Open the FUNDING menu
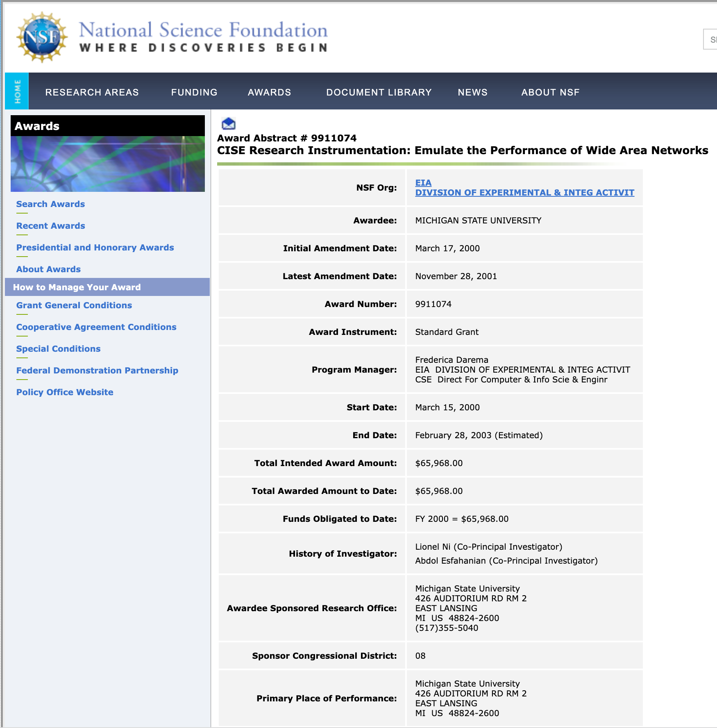 click(194, 92)
